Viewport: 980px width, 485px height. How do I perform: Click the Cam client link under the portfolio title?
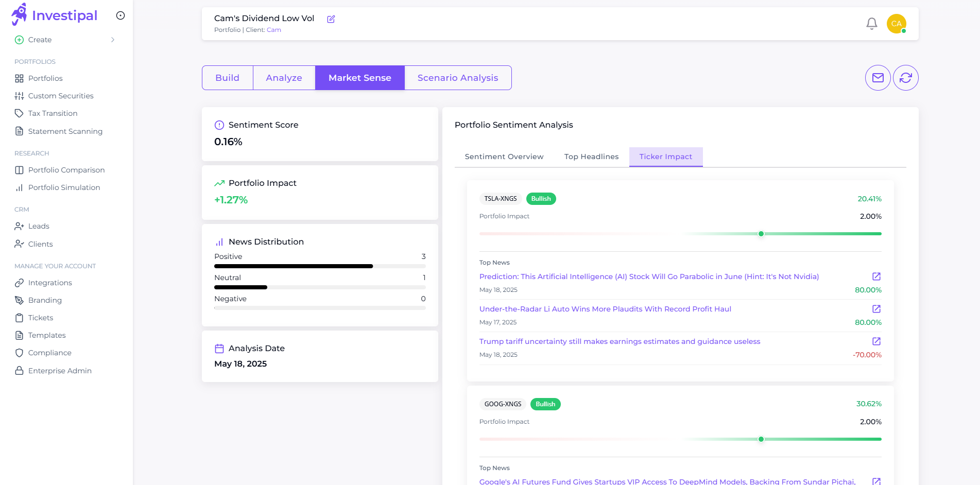coord(273,29)
